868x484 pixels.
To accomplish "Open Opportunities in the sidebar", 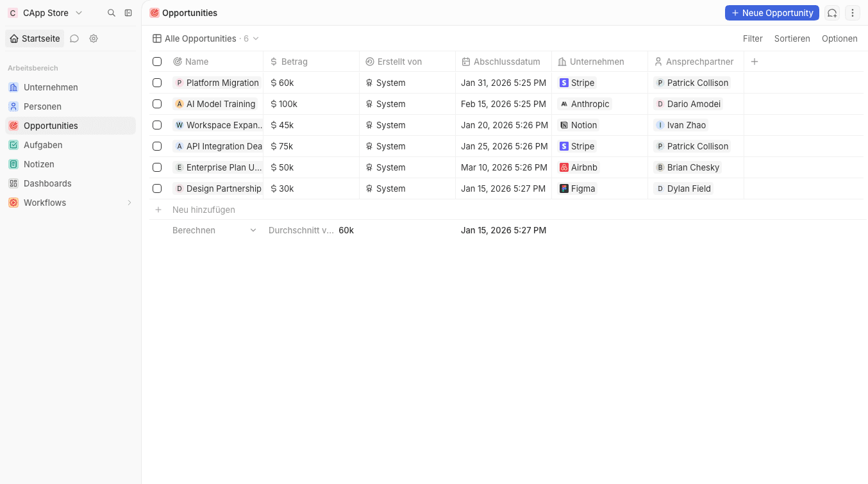I will pos(71,126).
